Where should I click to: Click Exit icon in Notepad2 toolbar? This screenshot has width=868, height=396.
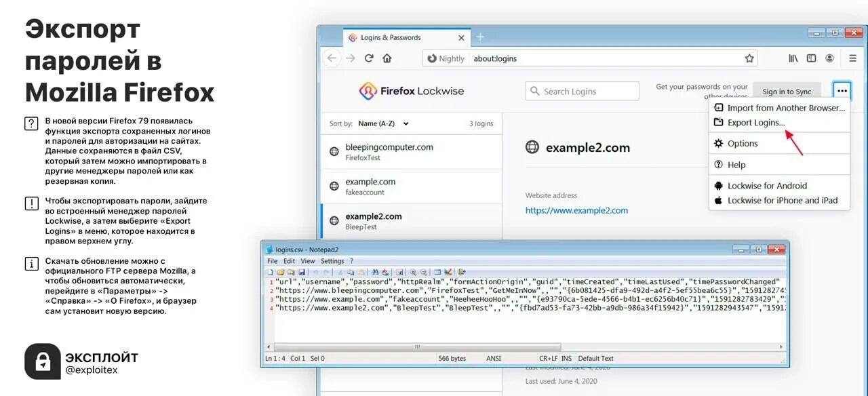pos(462,272)
